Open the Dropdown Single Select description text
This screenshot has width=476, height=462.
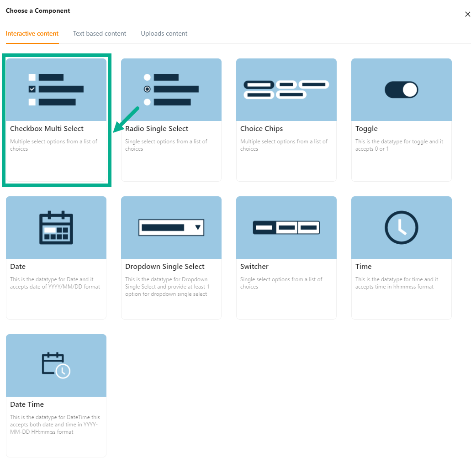[x=166, y=287]
